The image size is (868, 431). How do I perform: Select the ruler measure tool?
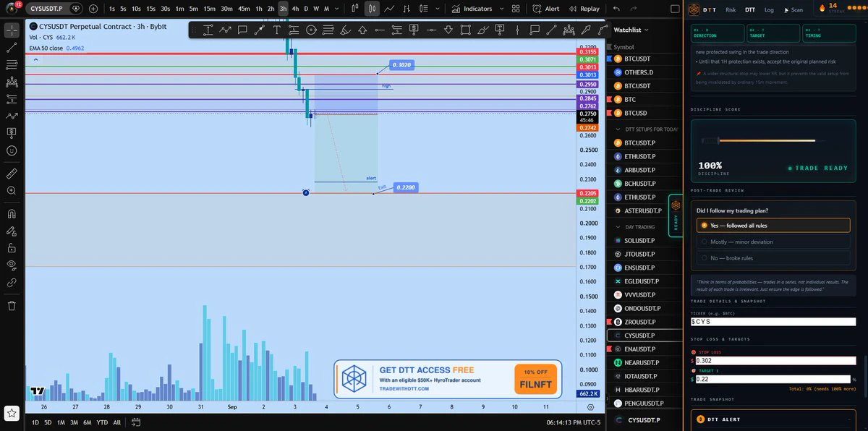(x=12, y=174)
